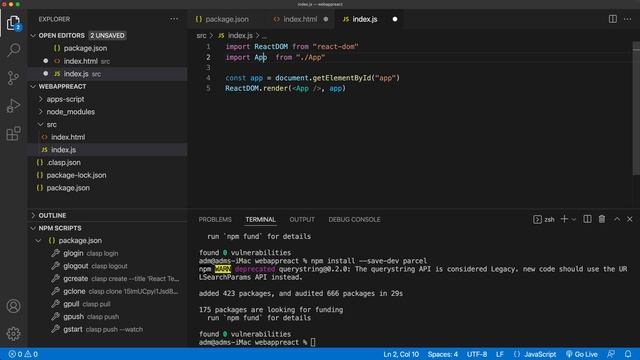Viewport: 640px width, 360px height.
Task: Switch to the index.html editor tab
Action: tap(300, 19)
